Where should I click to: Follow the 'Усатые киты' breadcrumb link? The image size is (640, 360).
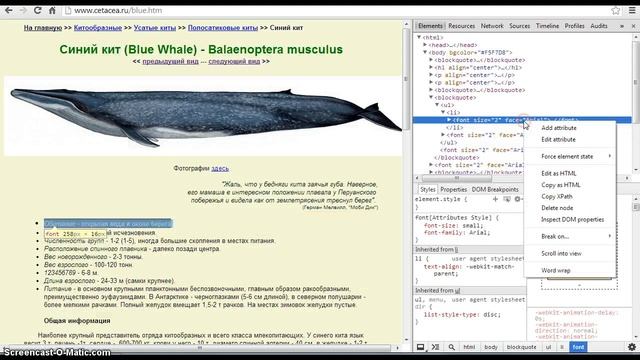pos(155,28)
